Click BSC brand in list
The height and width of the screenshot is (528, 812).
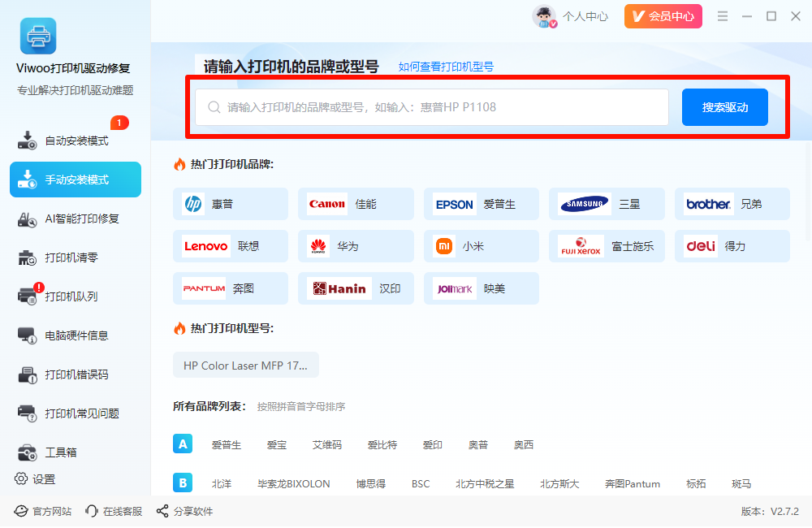pos(421,483)
